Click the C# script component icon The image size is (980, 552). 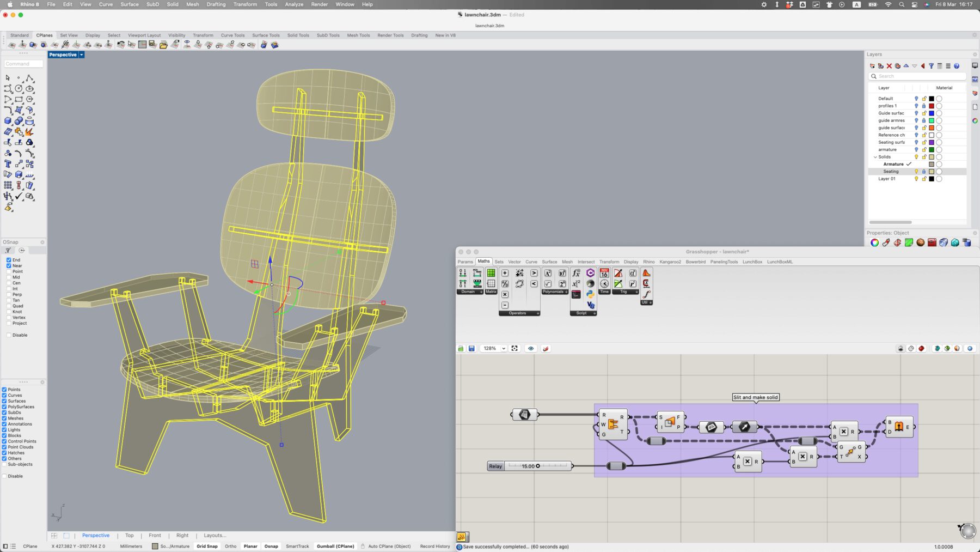coord(590,273)
